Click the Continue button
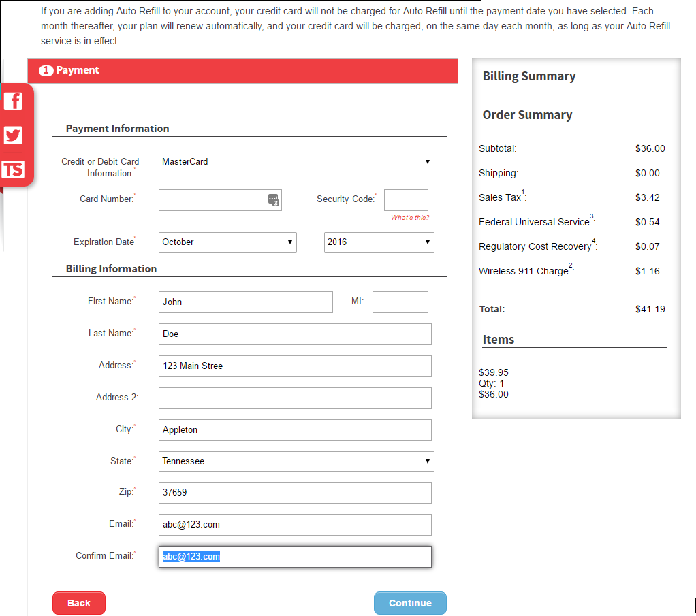 coord(410,603)
